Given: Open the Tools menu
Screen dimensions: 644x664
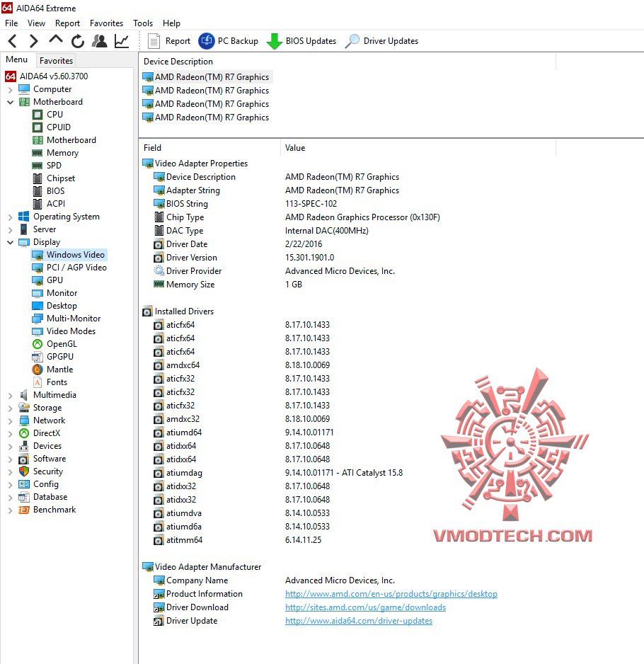Looking at the screenshot, I should point(143,23).
